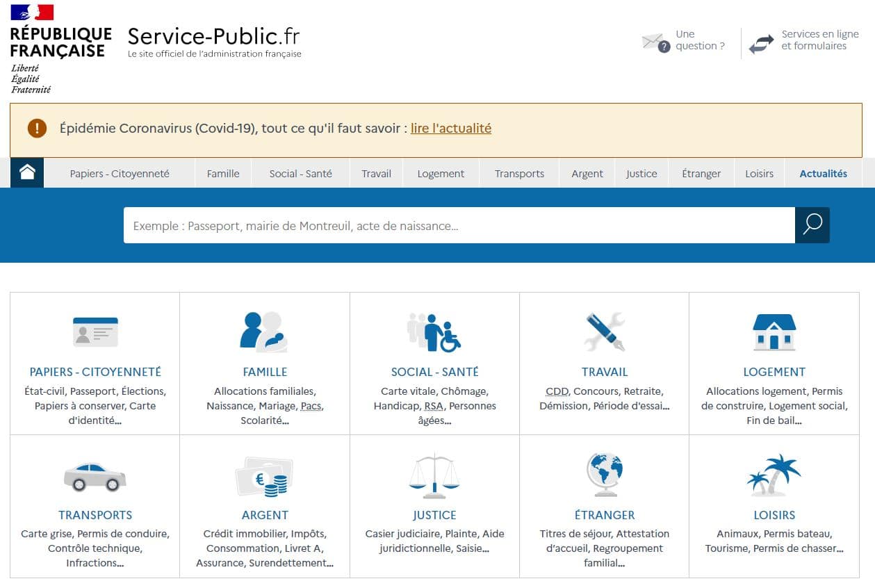Image resolution: width=875 pixels, height=588 pixels.
Task: Click the envelope question mark icon
Action: tap(656, 42)
